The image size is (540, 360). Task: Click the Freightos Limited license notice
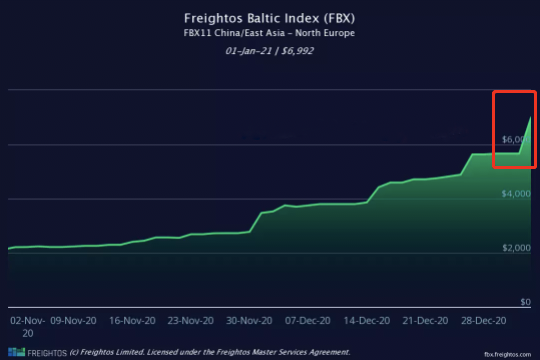pyautogui.click(x=210, y=352)
